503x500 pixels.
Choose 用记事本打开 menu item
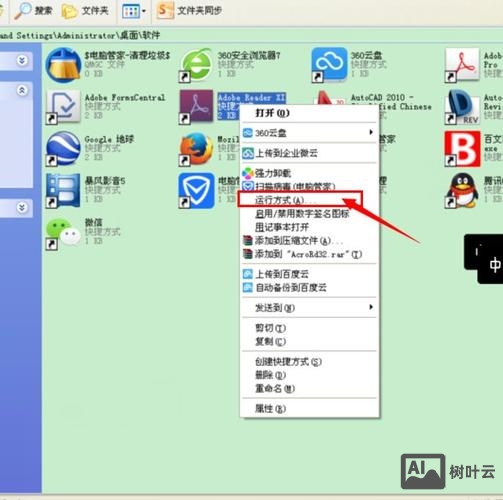click(309, 227)
